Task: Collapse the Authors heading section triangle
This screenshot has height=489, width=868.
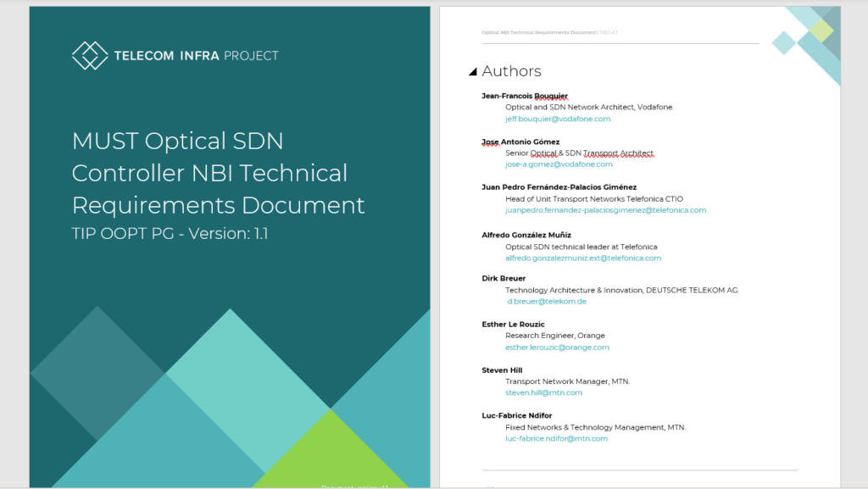Action: [x=473, y=72]
